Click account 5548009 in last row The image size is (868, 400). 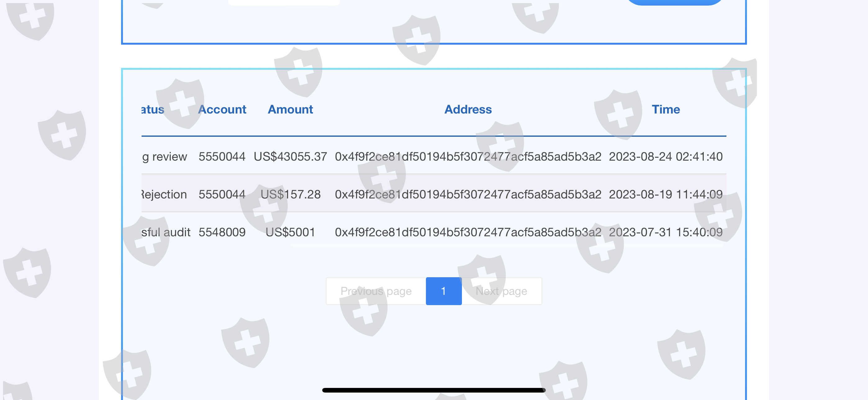point(222,232)
